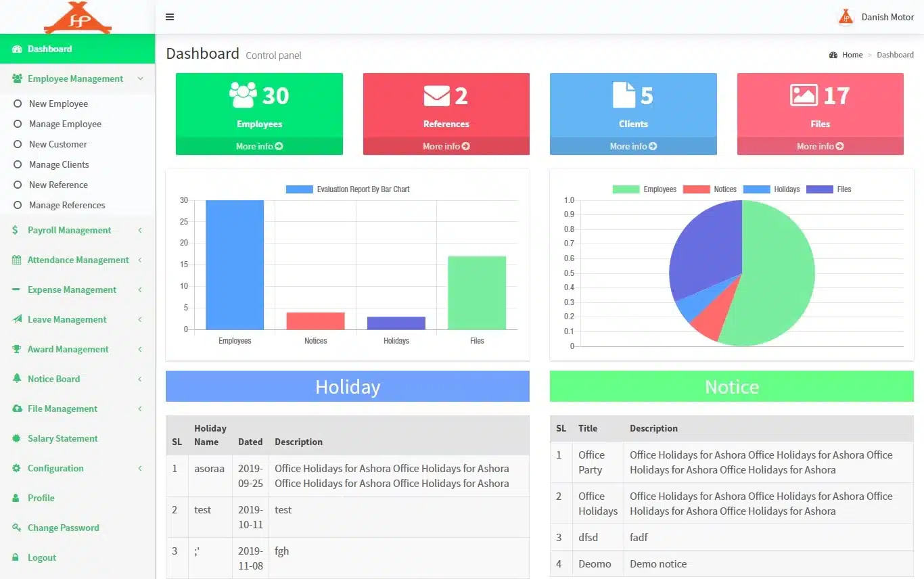Open the Danish Motor user avatar
The width and height of the screenshot is (924, 579).
(x=846, y=17)
